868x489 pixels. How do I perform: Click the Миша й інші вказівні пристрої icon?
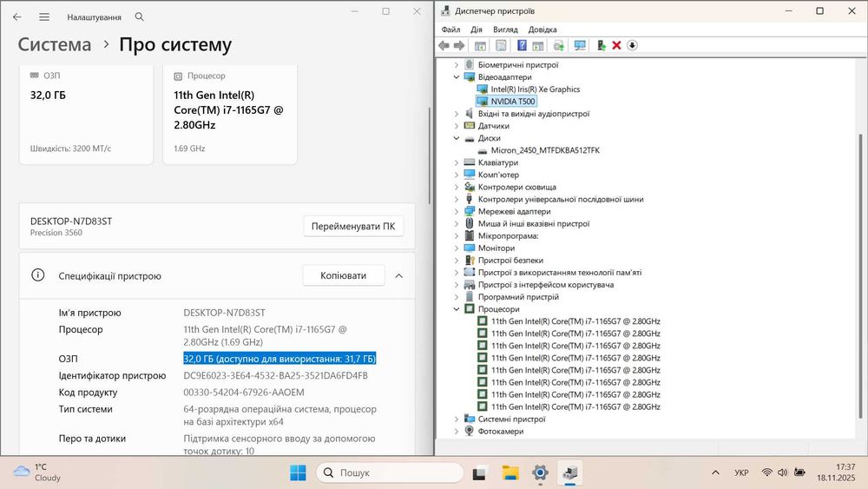tap(470, 223)
